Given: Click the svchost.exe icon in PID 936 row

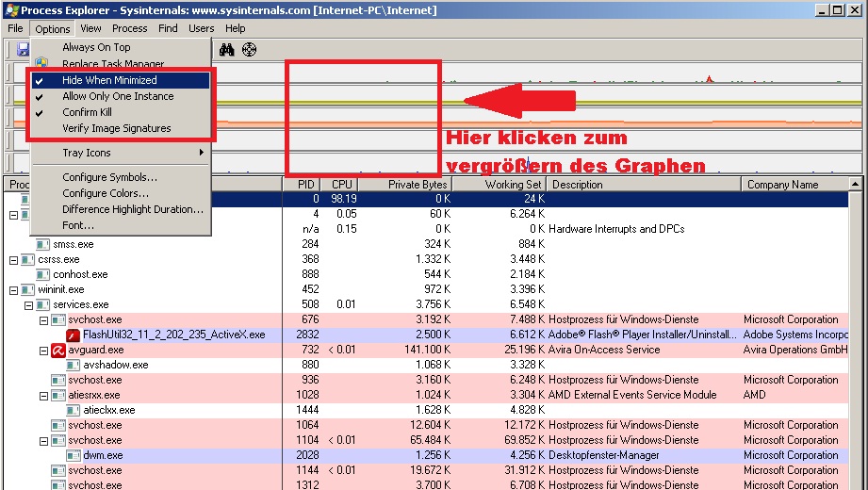Looking at the screenshot, I should pyautogui.click(x=58, y=380).
